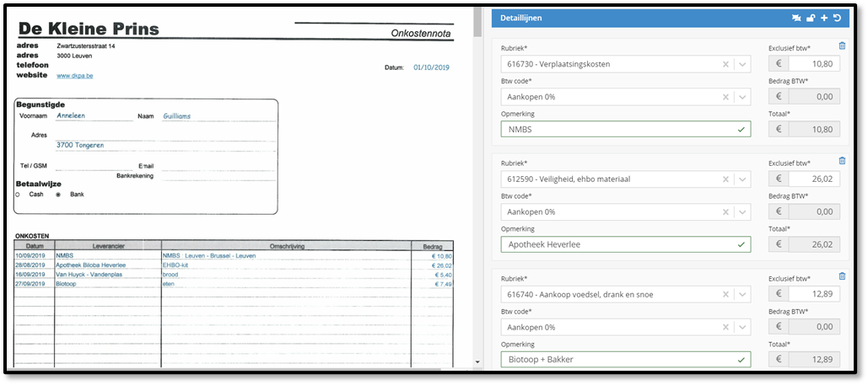Click the Omschrijving column header
868x385 pixels.
pyautogui.click(x=286, y=246)
